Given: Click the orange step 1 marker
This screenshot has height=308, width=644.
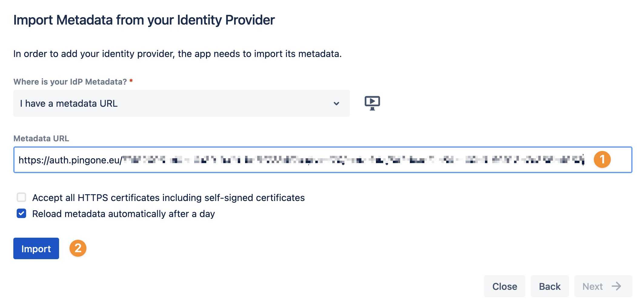Looking at the screenshot, I should [x=602, y=159].
